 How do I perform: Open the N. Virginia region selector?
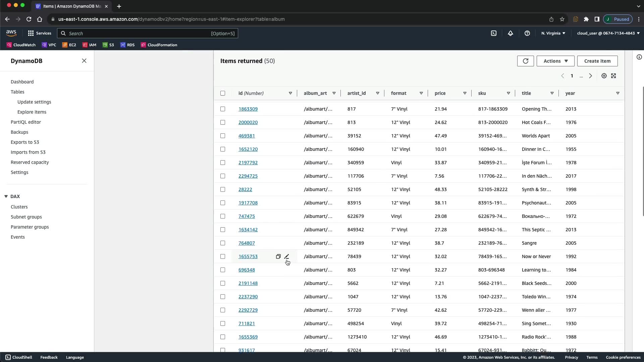pos(553,33)
